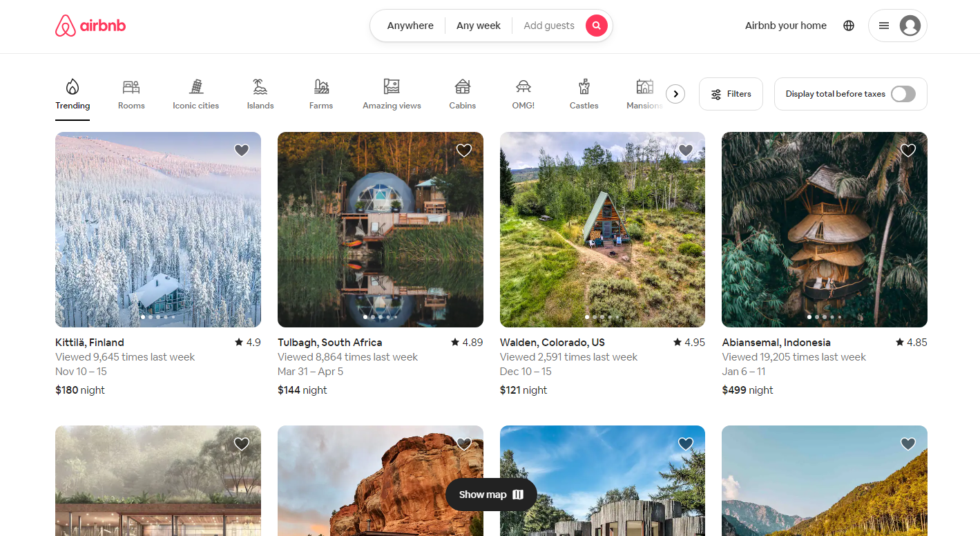This screenshot has width=980, height=536.
Task: Click the Mar 31 – Apr 5 dates
Action: 311,372
